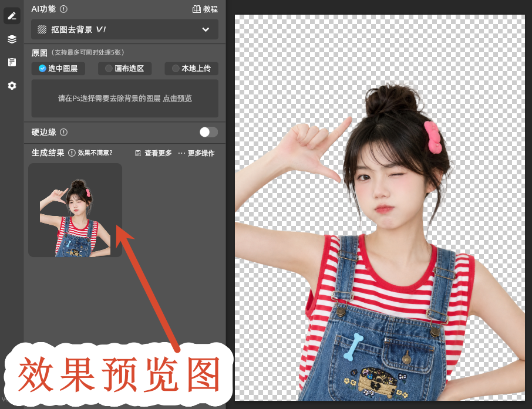The height and width of the screenshot is (409, 532).
Task: Select the 选中图层 radio option
Action: 58,69
